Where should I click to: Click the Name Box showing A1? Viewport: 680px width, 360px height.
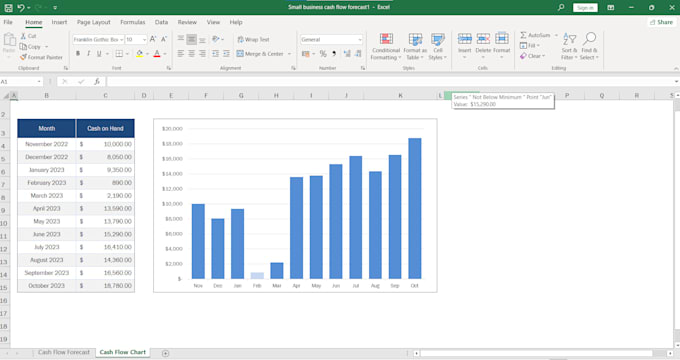click(21, 82)
